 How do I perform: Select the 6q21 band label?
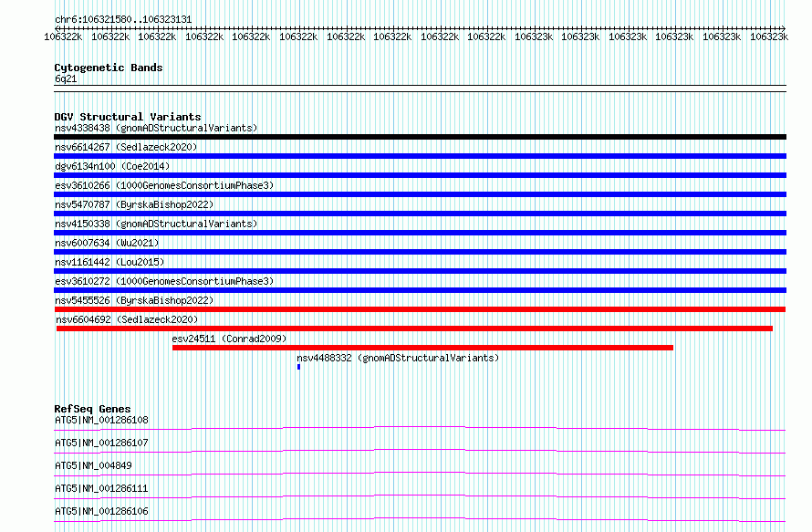click(66, 78)
